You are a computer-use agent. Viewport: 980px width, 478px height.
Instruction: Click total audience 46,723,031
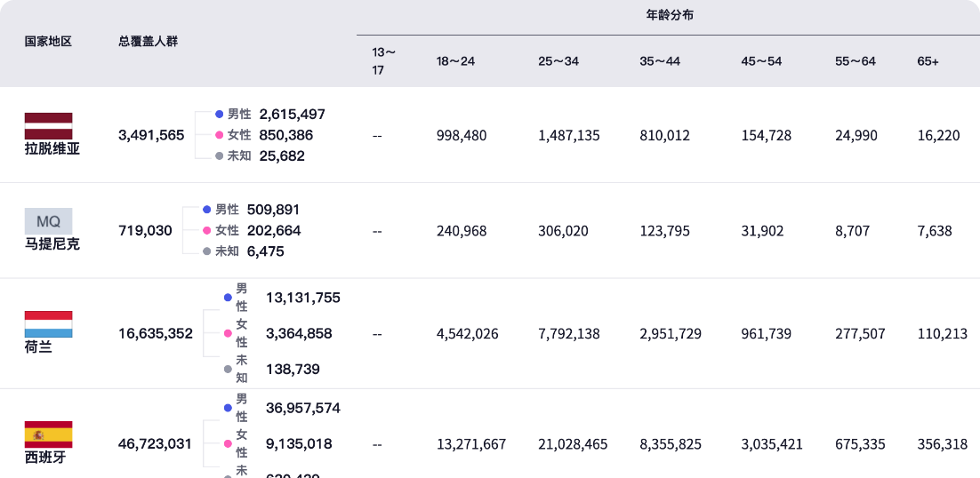pos(155,444)
